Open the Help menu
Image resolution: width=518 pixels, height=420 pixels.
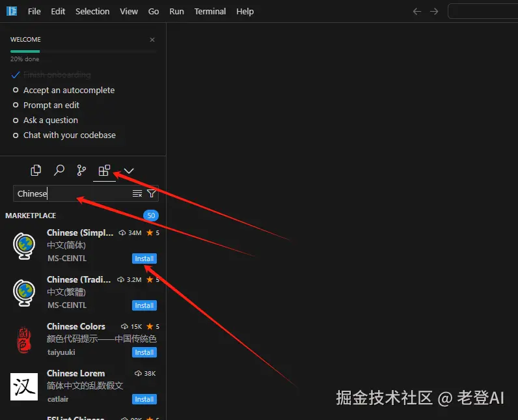click(245, 12)
